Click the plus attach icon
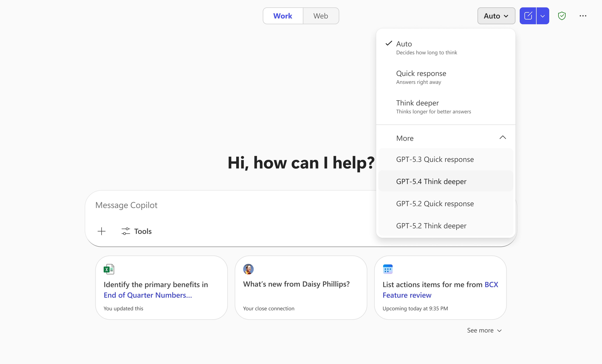The width and height of the screenshot is (602, 364). coord(101,231)
